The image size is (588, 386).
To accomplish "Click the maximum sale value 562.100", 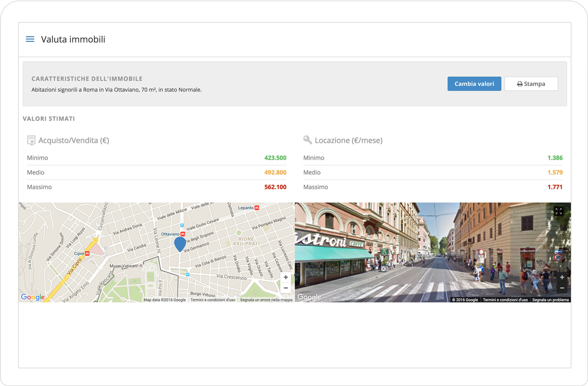I will pos(275,187).
